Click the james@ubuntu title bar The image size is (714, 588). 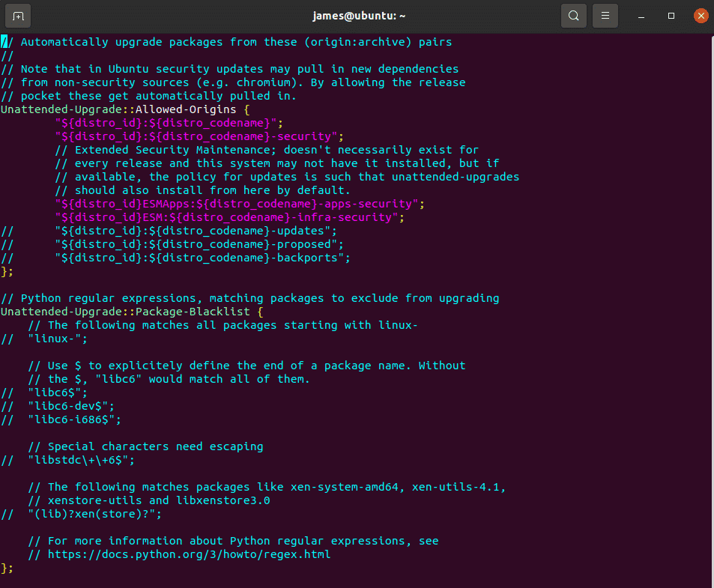click(359, 16)
